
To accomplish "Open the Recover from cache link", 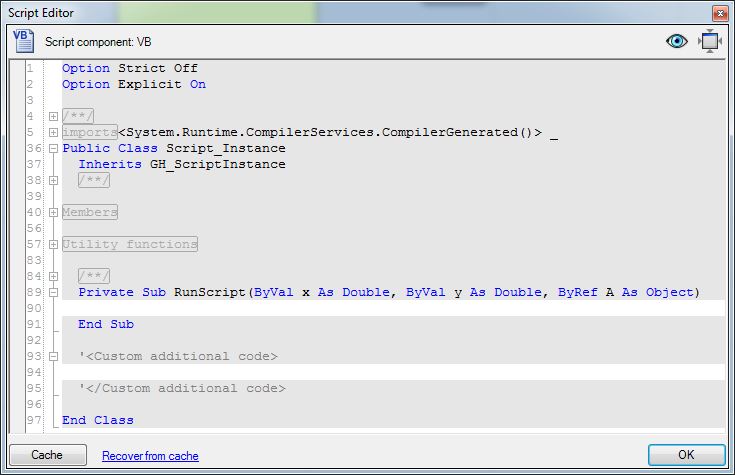I will pyautogui.click(x=150, y=456).
